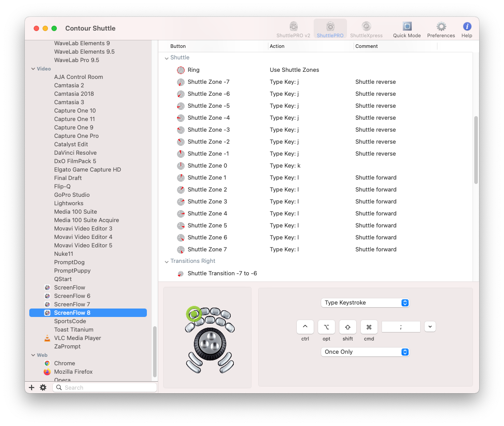Select the ShuttlePRO device tab
504x426 pixels.
[x=330, y=30]
